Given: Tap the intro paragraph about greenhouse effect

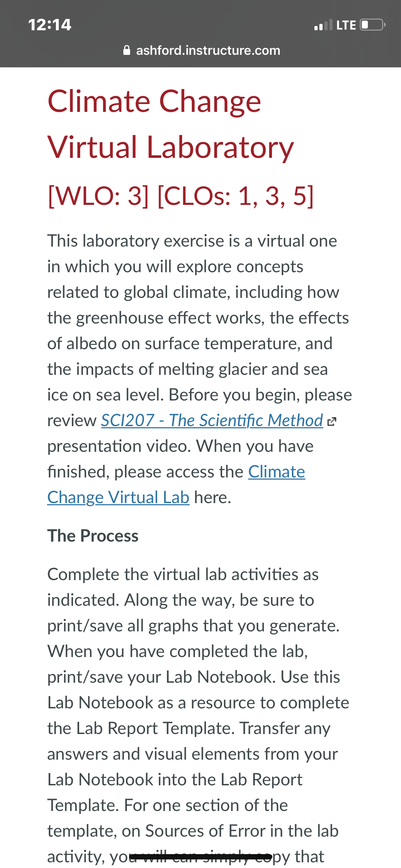Looking at the screenshot, I should click(200, 369).
